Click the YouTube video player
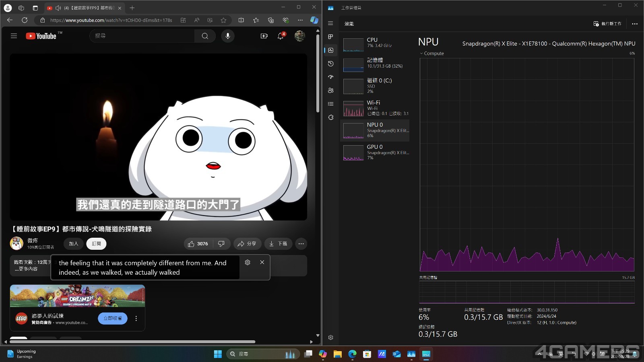Viewport: 644px width, 362px height. pos(159,137)
